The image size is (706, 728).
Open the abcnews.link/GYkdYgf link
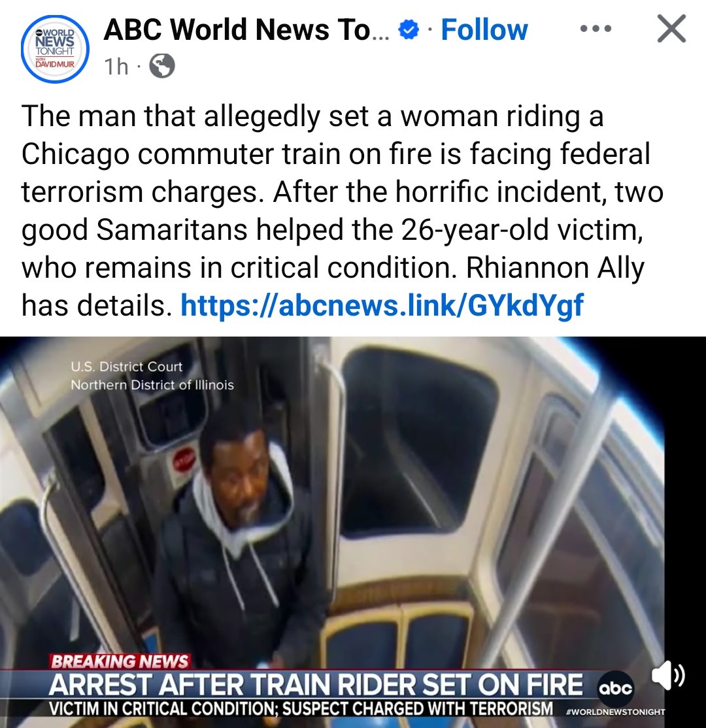point(381,305)
